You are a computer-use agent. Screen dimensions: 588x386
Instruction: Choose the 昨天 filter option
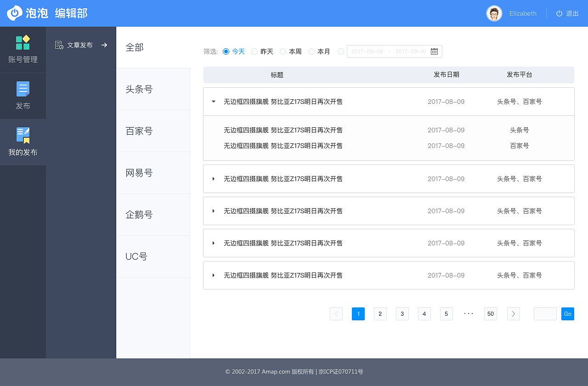point(254,51)
